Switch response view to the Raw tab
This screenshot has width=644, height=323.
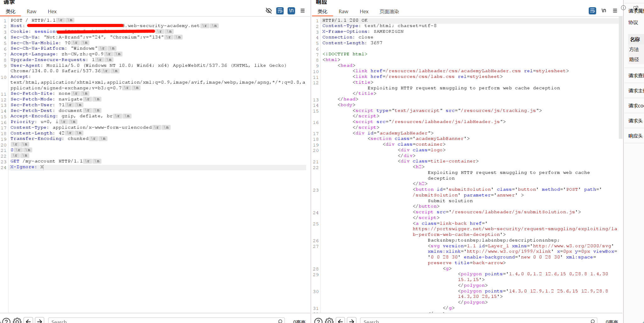tap(343, 11)
